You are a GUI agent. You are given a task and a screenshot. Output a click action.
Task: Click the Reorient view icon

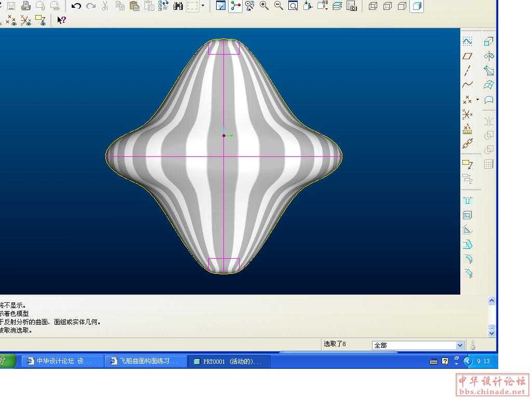click(308, 5)
